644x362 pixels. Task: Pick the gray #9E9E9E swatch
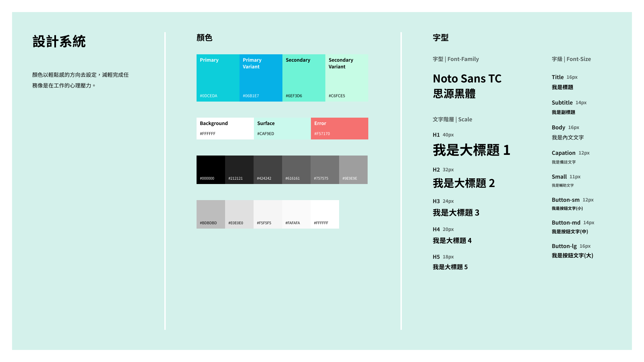(x=353, y=169)
